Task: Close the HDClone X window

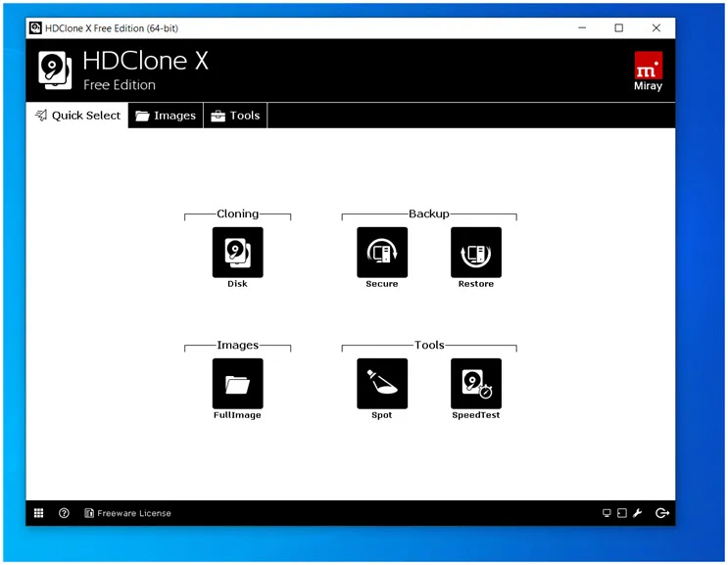Action: click(x=656, y=27)
